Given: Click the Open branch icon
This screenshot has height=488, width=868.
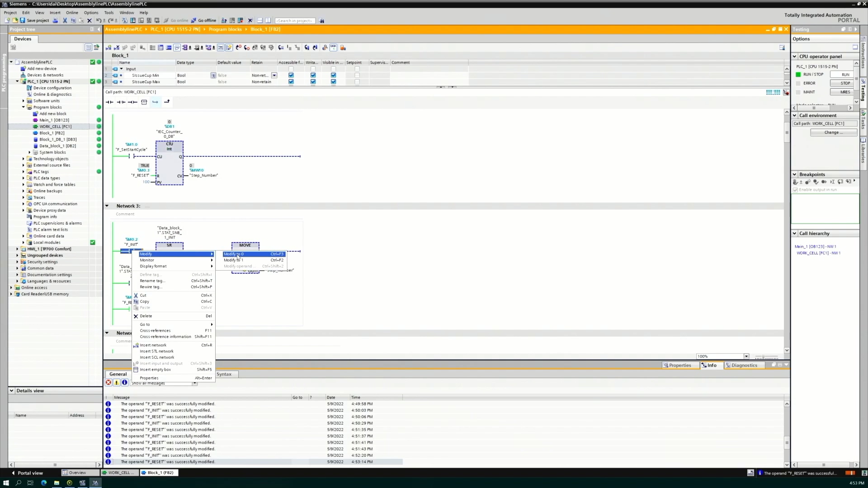Looking at the screenshot, I should coord(155,102).
